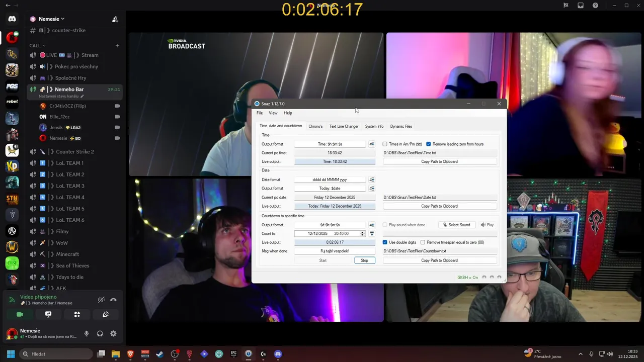Screen dimensions: 644x362
Task: Open the counter-strike text channel
Action: click(74, 31)
